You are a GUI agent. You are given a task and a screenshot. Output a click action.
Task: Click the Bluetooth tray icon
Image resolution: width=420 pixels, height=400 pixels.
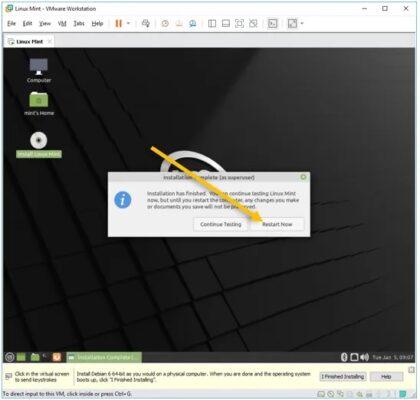click(x=344, y=357)
